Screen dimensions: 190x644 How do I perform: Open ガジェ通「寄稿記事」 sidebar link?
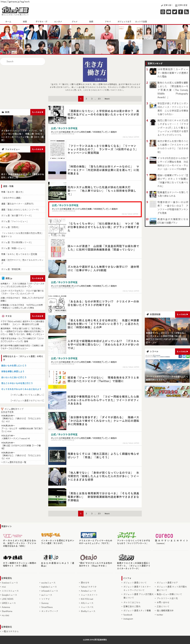coord(11,269)
